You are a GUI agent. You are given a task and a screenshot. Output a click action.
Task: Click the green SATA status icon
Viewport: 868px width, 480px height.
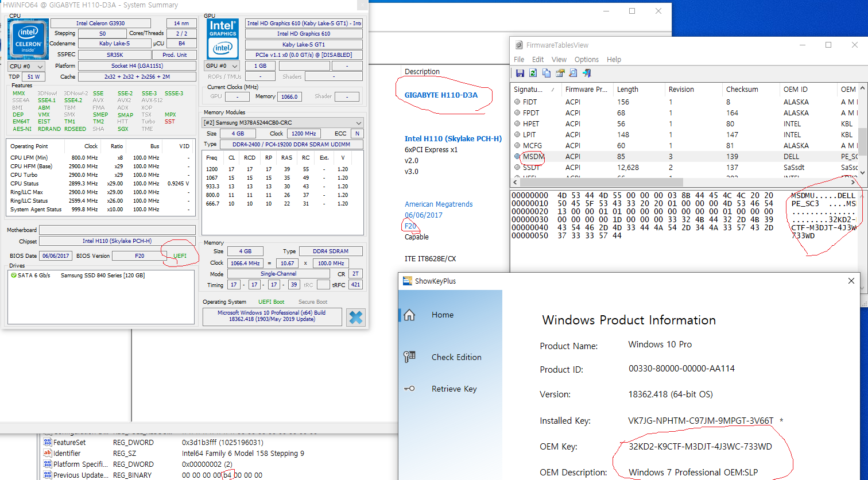coord(14,276)
